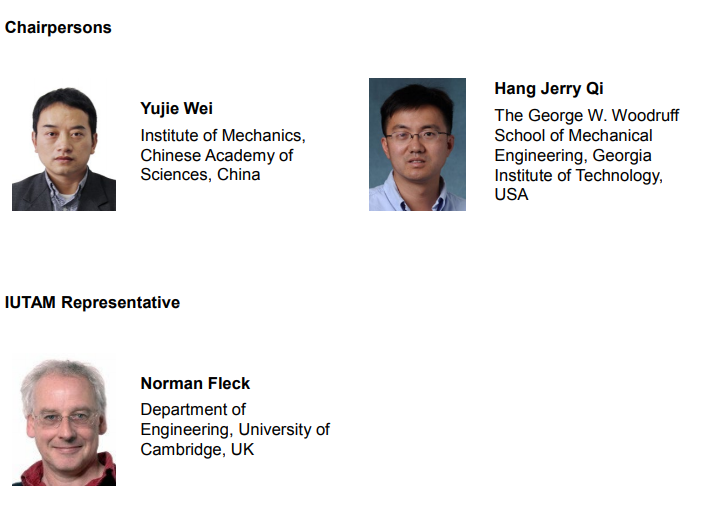Click 'Engineering, University of' text line
This screenshot has width=701, height=507.
point(235,430)
